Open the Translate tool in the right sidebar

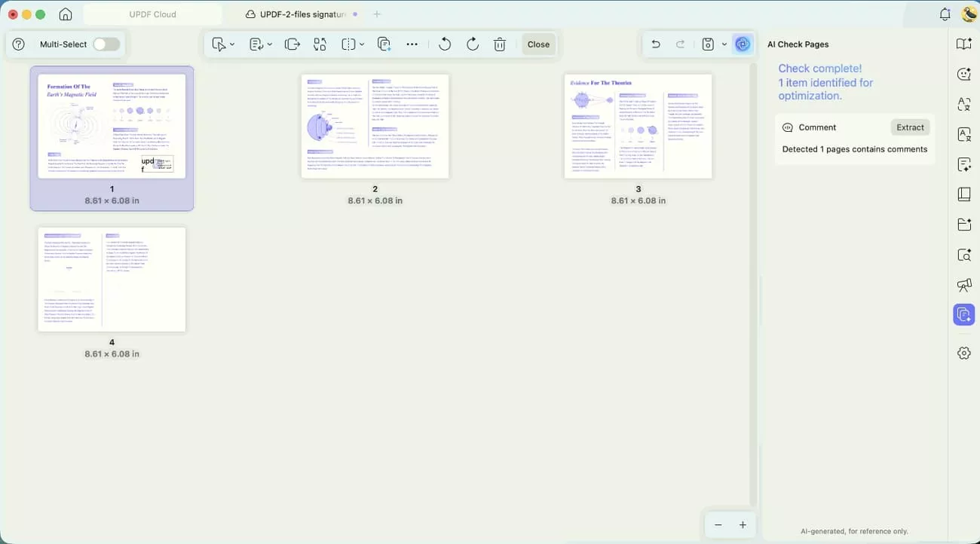pyautogui.click(x=964, y=105)
